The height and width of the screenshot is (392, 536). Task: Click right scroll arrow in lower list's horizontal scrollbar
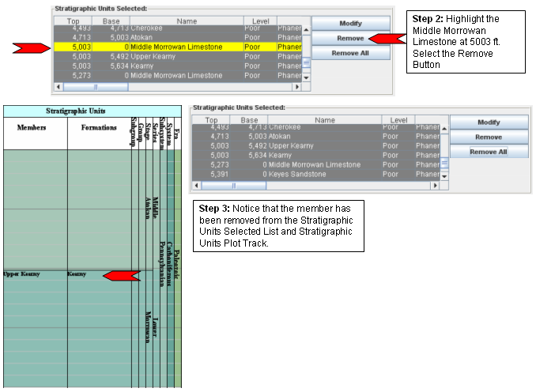[x=433, y=185]
